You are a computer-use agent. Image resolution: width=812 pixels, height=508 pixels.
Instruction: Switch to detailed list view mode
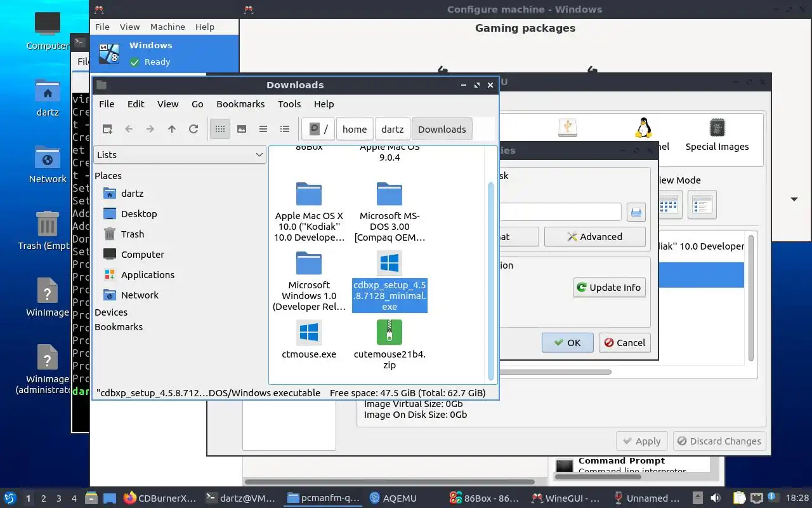(285, 129)
